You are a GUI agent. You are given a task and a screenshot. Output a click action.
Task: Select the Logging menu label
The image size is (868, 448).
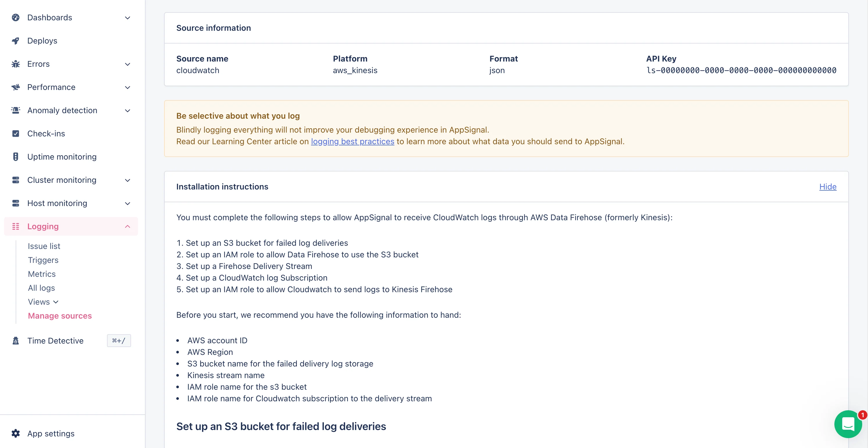tap(43, 226)
